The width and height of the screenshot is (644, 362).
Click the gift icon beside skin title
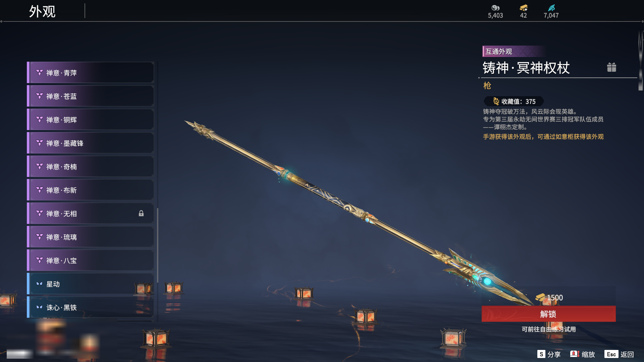[611, 67]
